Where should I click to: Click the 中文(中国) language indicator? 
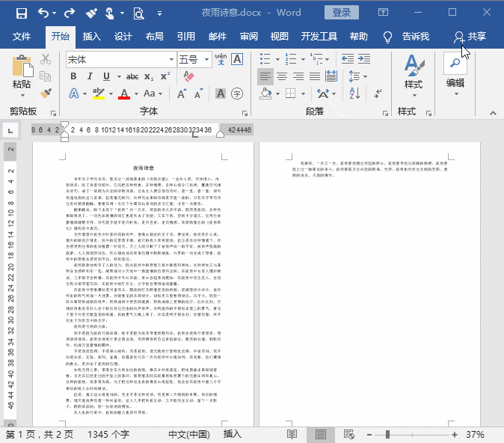click(189, 434)
